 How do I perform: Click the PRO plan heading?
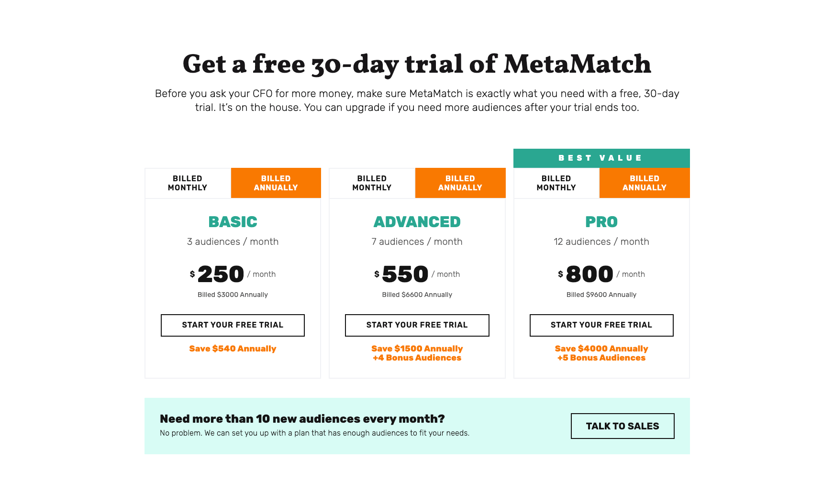[601, 222]
